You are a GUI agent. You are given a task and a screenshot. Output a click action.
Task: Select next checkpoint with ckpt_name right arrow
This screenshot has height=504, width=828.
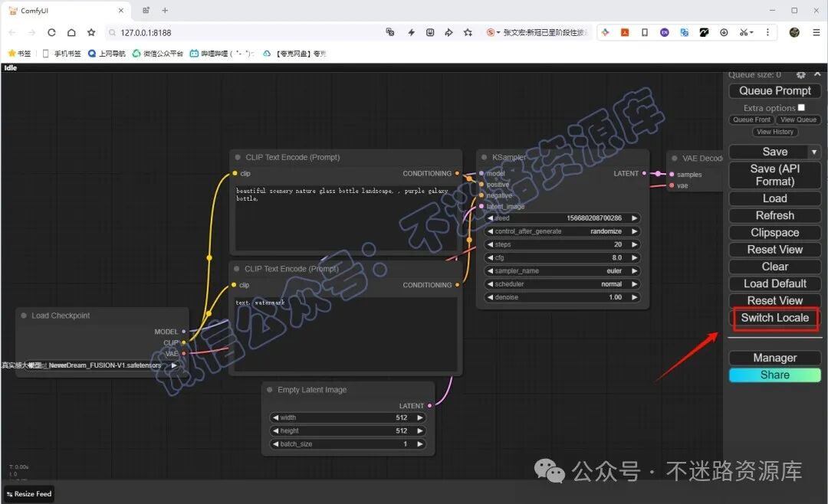pos(174,365)
